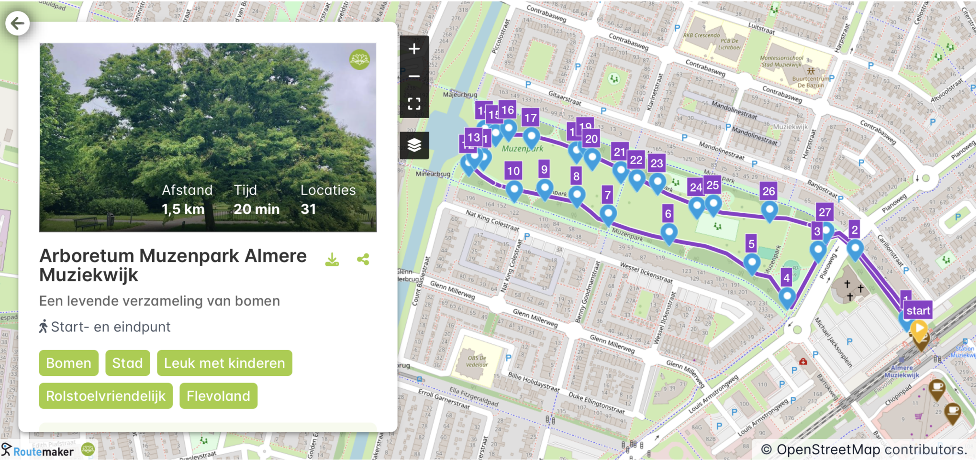Click map pin number 6
This screenshot has height=460, width=980.
[668, 232]
